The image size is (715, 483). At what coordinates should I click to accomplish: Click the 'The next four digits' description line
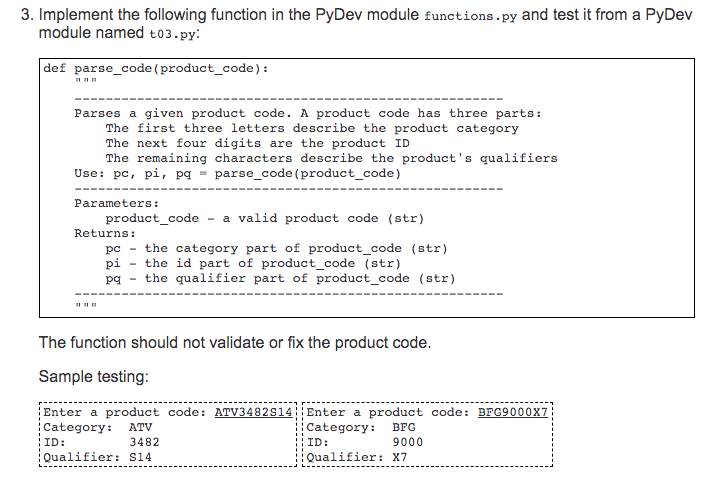[258, 144]
